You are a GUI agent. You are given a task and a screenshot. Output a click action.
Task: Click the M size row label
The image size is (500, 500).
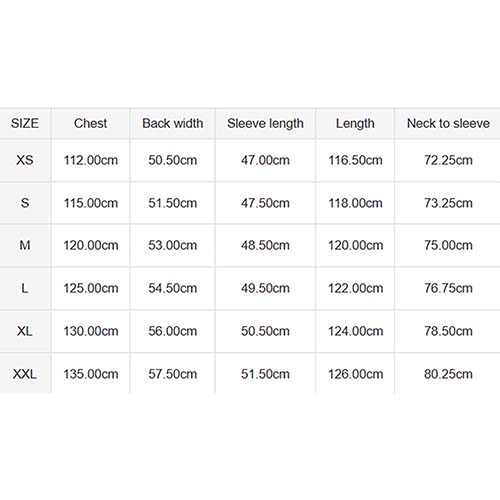[25, 245]
